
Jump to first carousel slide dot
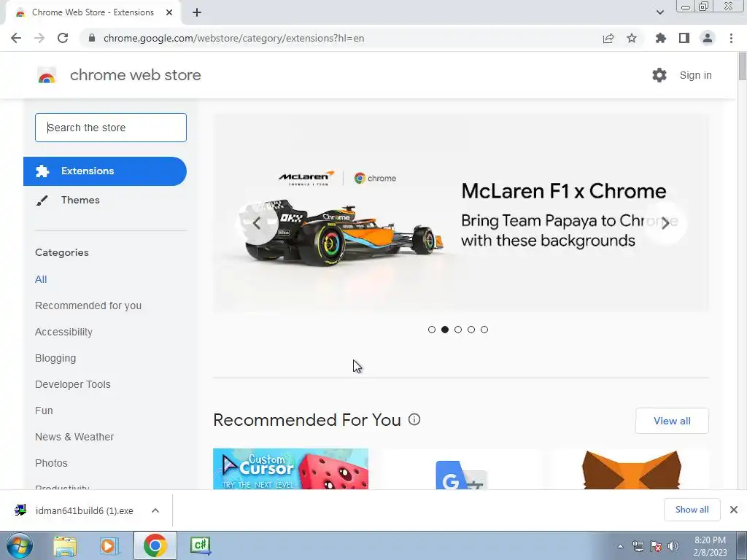[x=432, y=330]
